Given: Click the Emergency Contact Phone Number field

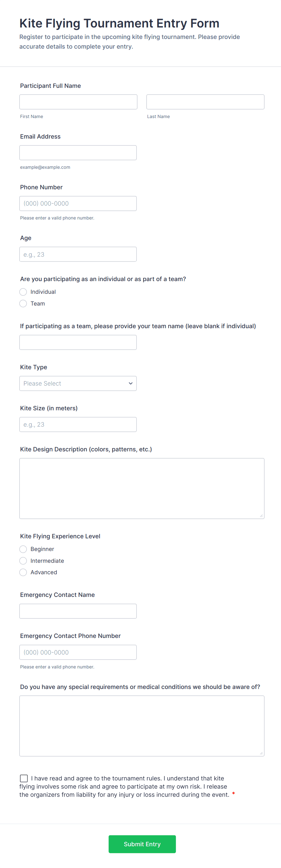Looking at the screenshot, I should pyautogui.click(x=78, y=652).
